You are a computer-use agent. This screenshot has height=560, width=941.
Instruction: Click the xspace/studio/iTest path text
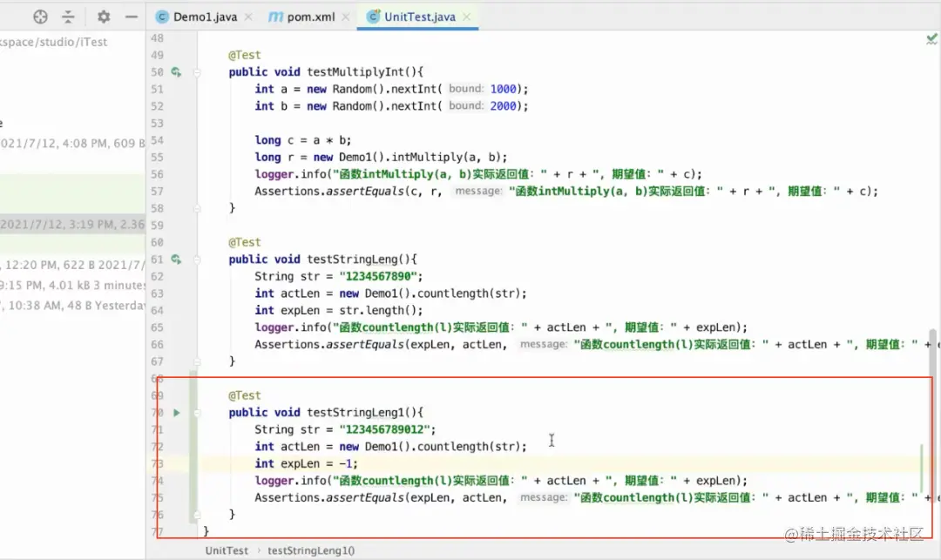(x=53, y=42)
